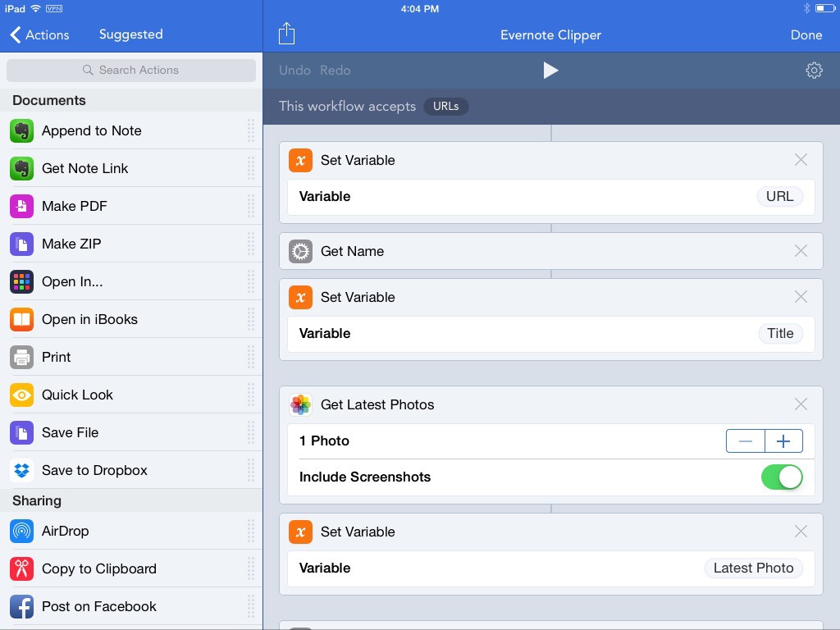This screenshot has width=840, height=630.
Task: Open workflow settings gear icon
Action: (814, 71)
